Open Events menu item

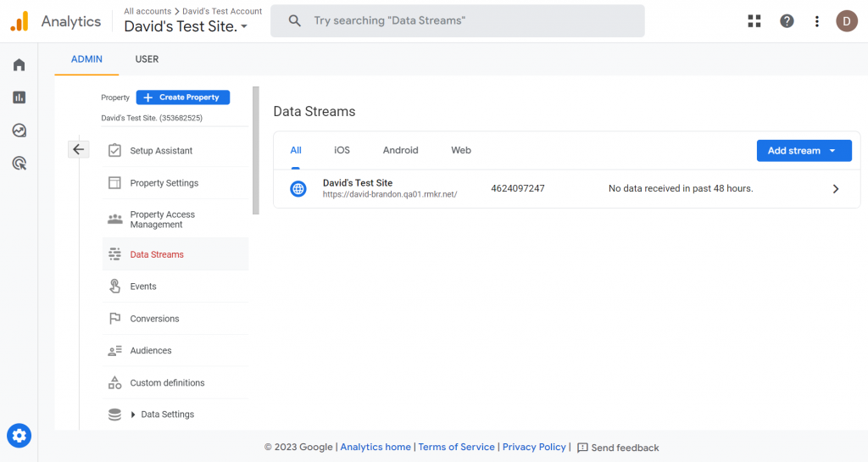[175, 286]
